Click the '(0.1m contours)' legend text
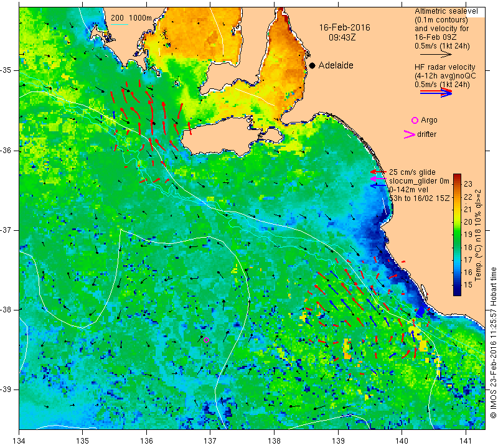Screen dimensions: 498x448 coord(441,20)
